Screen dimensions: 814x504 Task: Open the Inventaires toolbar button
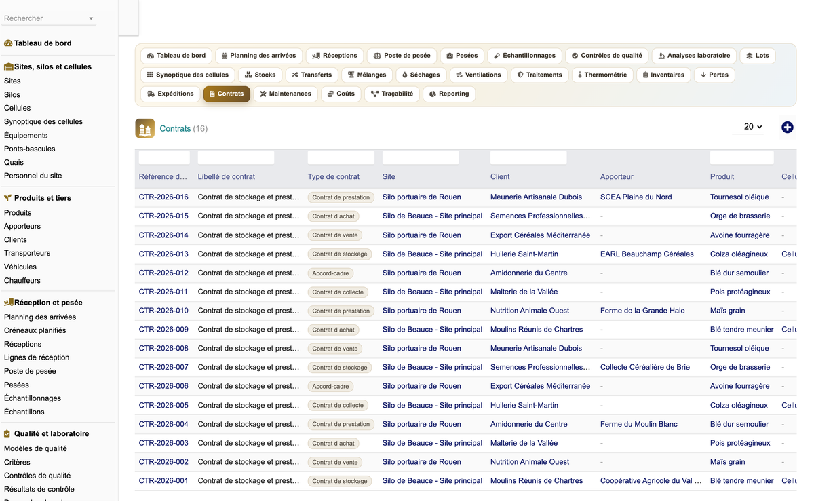tap(663, 75)
